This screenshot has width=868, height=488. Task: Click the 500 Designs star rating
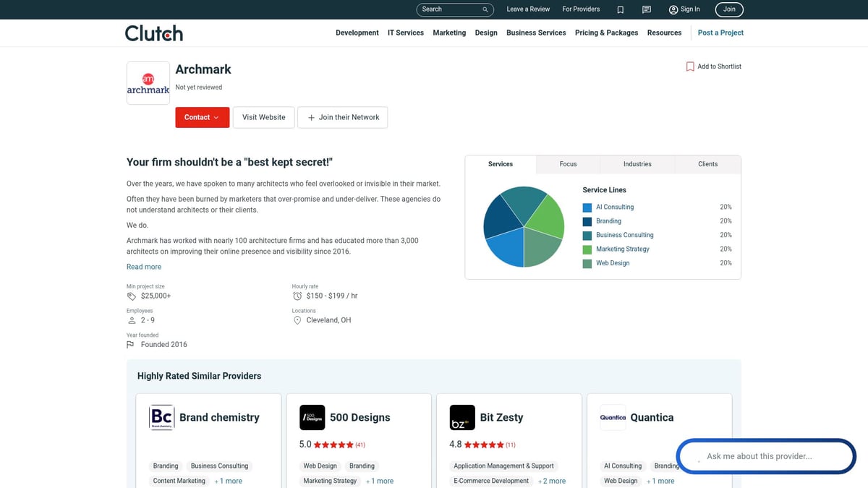(x=334, y=445)
